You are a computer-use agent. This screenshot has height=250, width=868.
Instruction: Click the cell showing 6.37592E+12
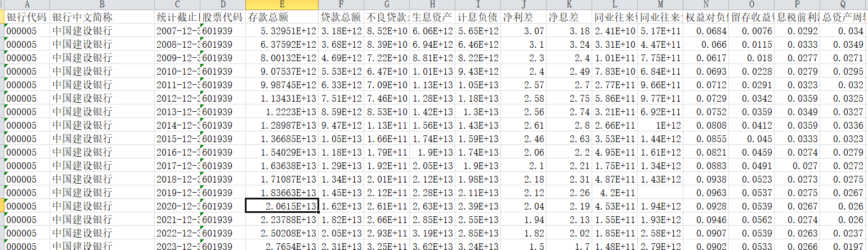coord(282,44)
